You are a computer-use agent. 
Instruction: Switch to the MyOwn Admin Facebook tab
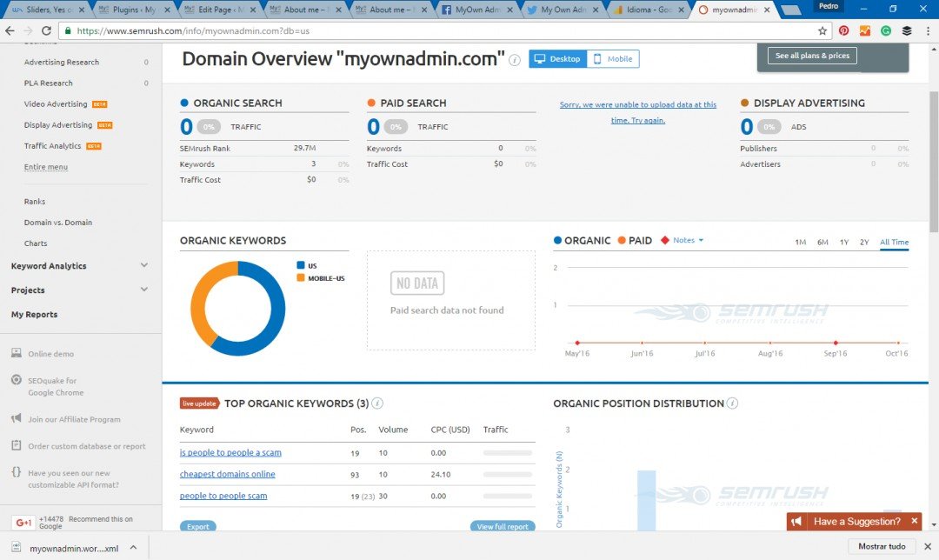[x=477, y=10]
